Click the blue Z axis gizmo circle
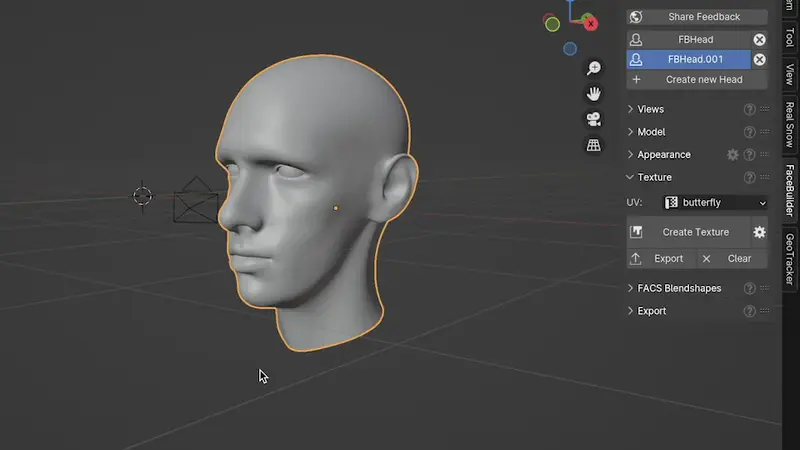800x450 pixels. [570, 49]
